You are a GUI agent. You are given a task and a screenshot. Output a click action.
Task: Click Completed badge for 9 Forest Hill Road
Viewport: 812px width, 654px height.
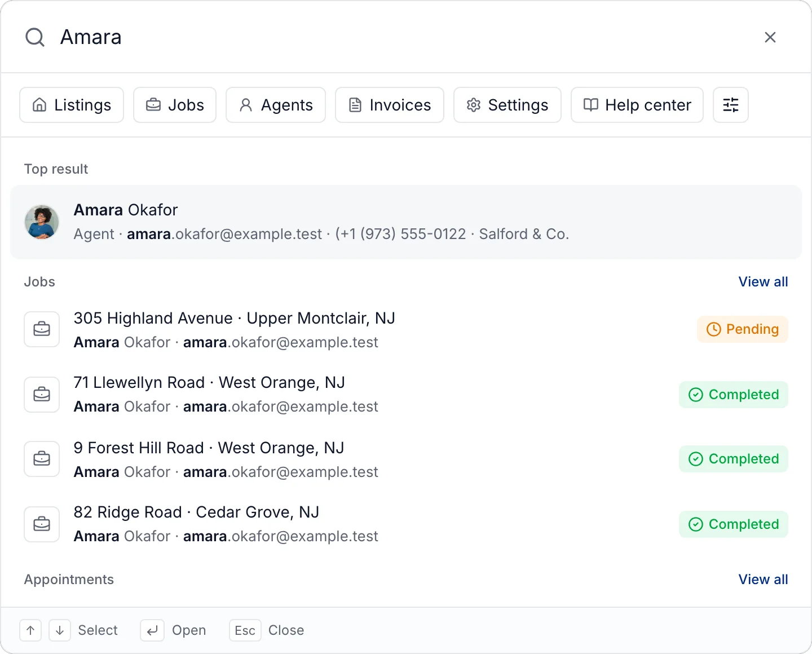734,459
